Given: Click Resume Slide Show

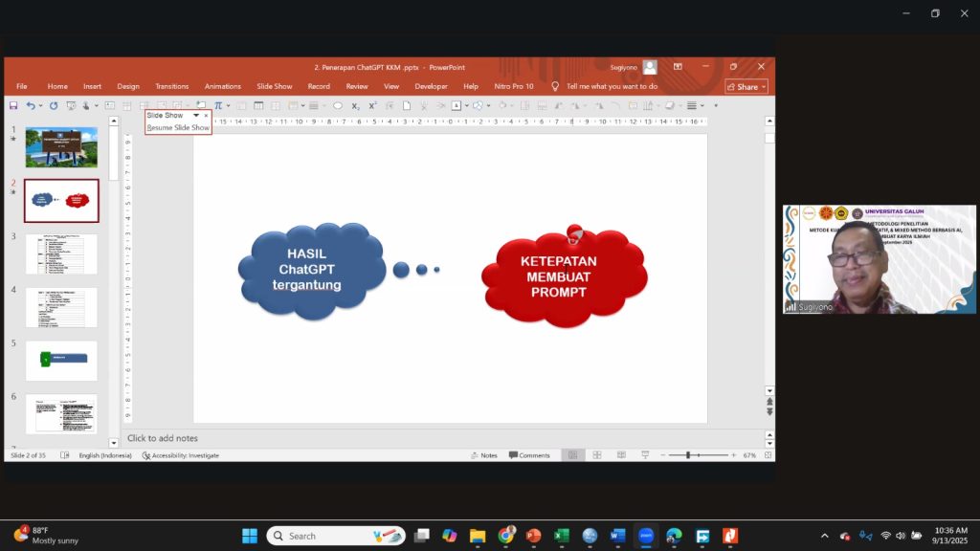Looking at the screenshot, I should click(x=178, y=127).
